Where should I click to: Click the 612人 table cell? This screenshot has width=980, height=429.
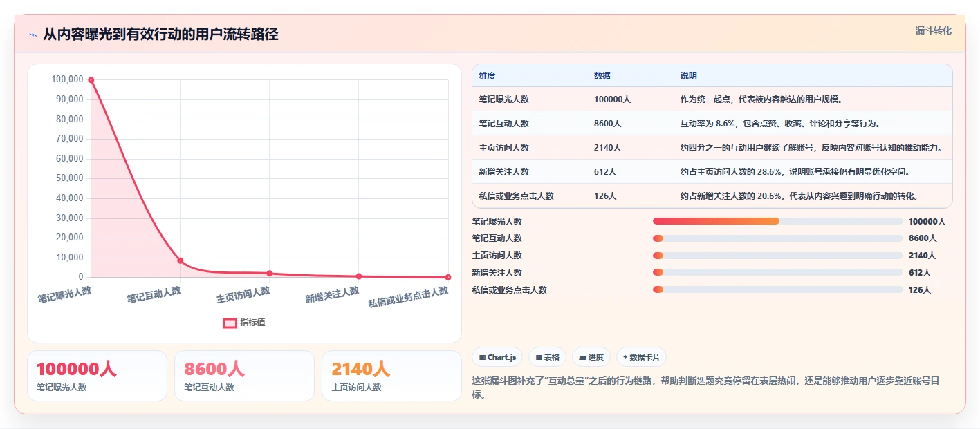pos(605,172)
